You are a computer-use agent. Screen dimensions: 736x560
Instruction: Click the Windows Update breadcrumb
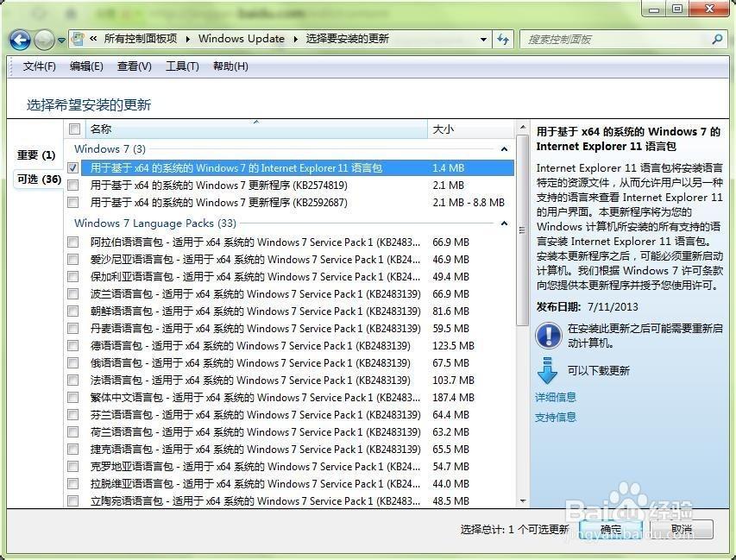[242, 39]
